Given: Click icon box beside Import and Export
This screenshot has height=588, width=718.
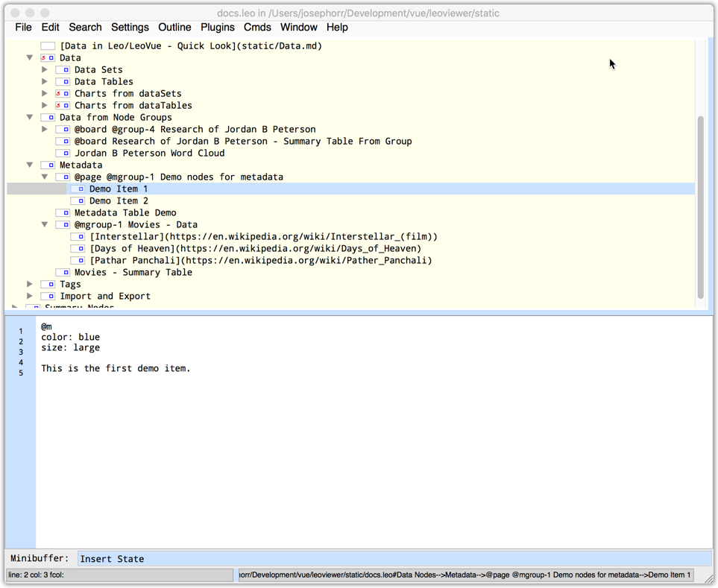Looking at the screenshot, I should 48,296.
